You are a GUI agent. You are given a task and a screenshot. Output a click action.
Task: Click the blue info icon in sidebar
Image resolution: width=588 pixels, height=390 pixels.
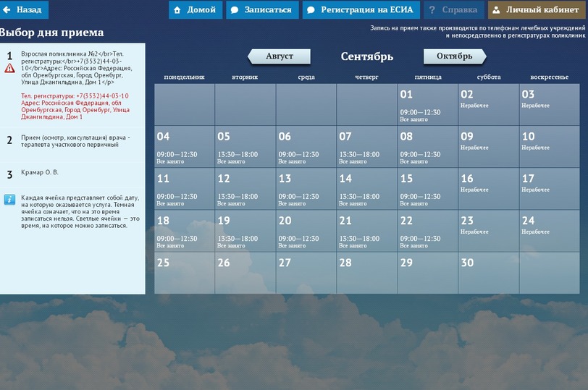click(x=9, y=199)
